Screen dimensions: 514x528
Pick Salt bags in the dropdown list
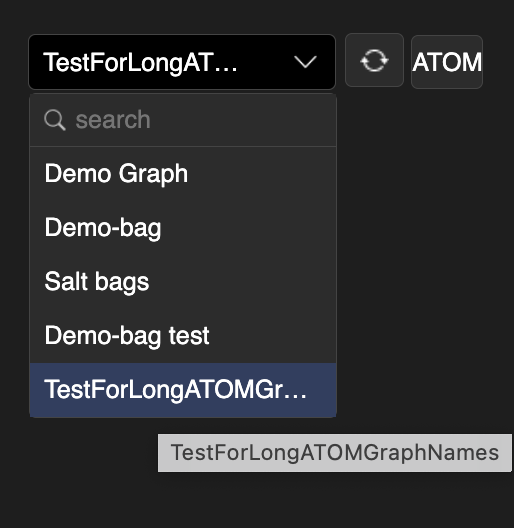[x=183, y=282]
